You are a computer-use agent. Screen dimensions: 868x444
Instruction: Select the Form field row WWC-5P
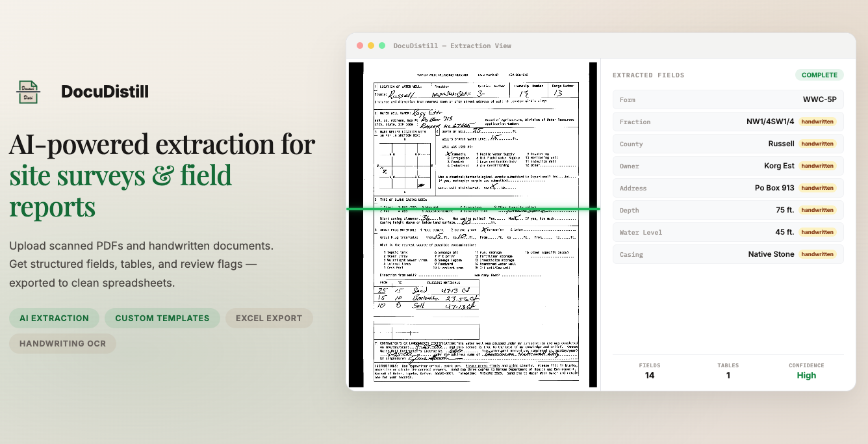728,99
